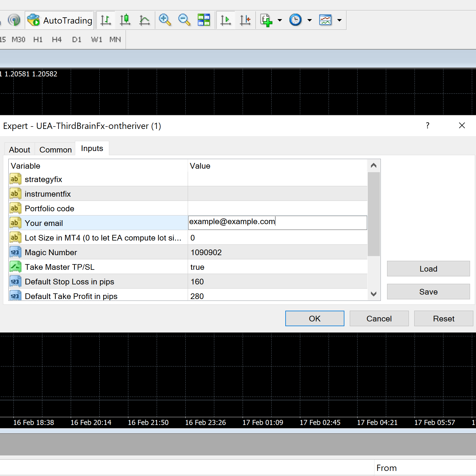Screen dimensions: 476x476
Task: Switch to D1 timeframe
Action: tap(77, 40)
